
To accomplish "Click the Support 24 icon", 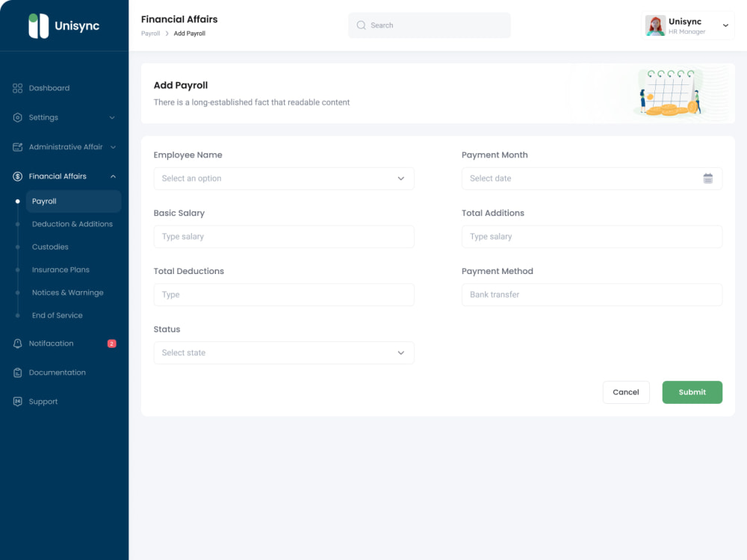I will [18, 402].
